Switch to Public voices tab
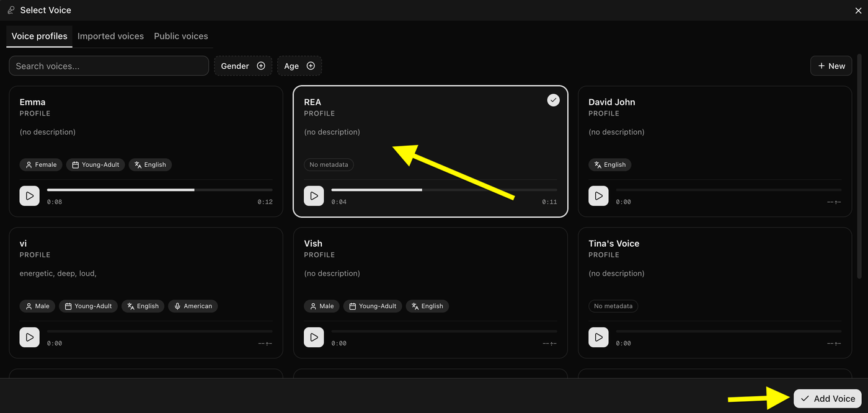This screenshot has height=413, width=868. [x=181, y=36]
